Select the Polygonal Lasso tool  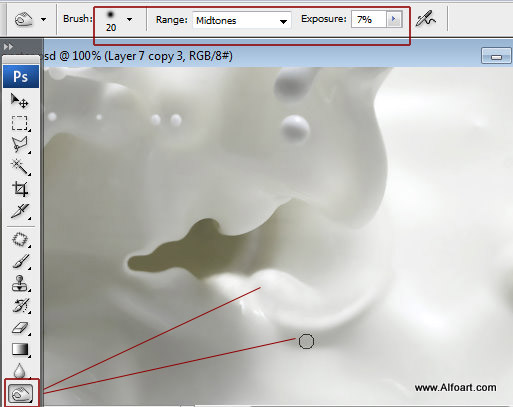point(20,145)
